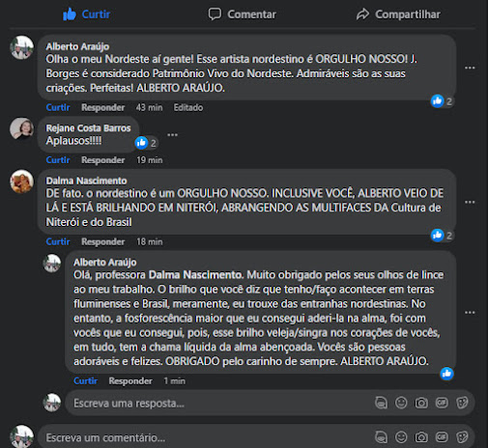The width and height of the screenshot is (488, 448).
Task: Reply to Rejane Costa Barros via Responder
Action: pyautogui.click(x=102, y=160)
